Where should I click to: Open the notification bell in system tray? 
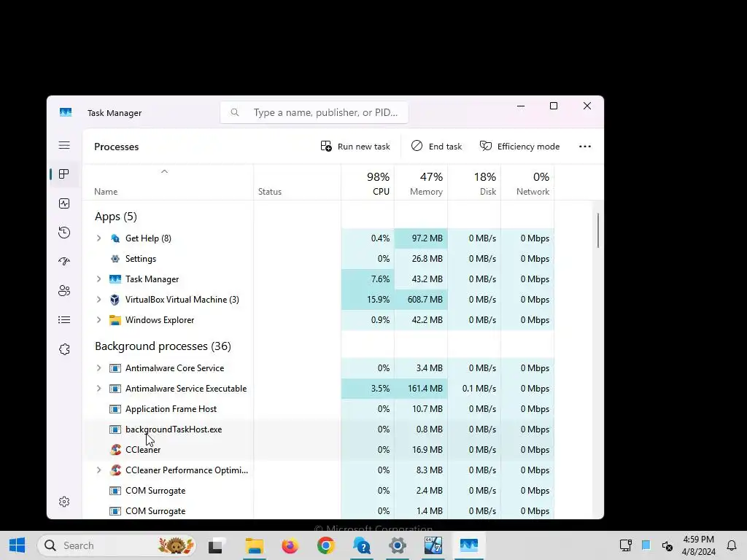(731, 545)
